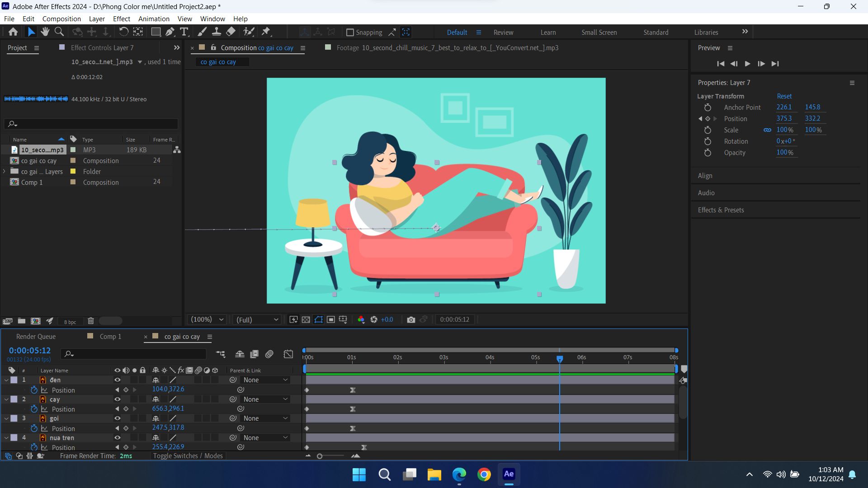Hide the 'cay' layer visibility
This screenshot has height=488, width=868.
click(x=118, y=399)
